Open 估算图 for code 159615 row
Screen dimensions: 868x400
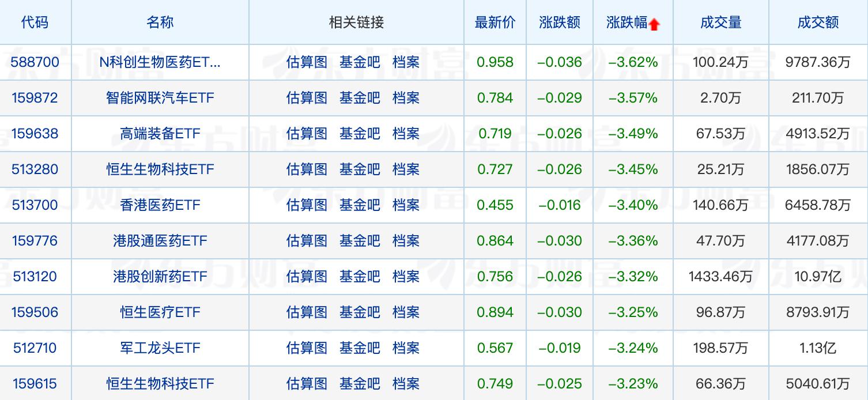[x=307, y=384]
